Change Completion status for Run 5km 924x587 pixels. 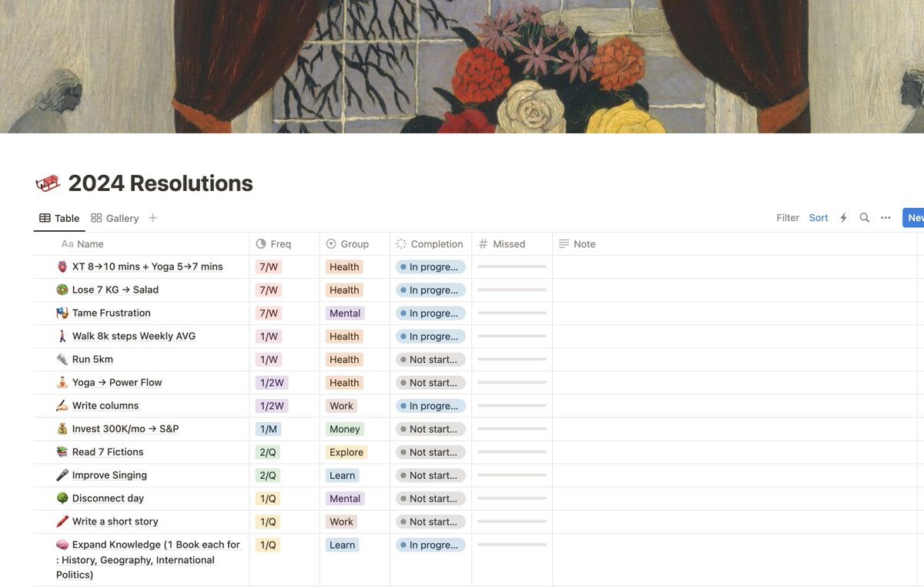pyautogui.click(x=430, y=360)
